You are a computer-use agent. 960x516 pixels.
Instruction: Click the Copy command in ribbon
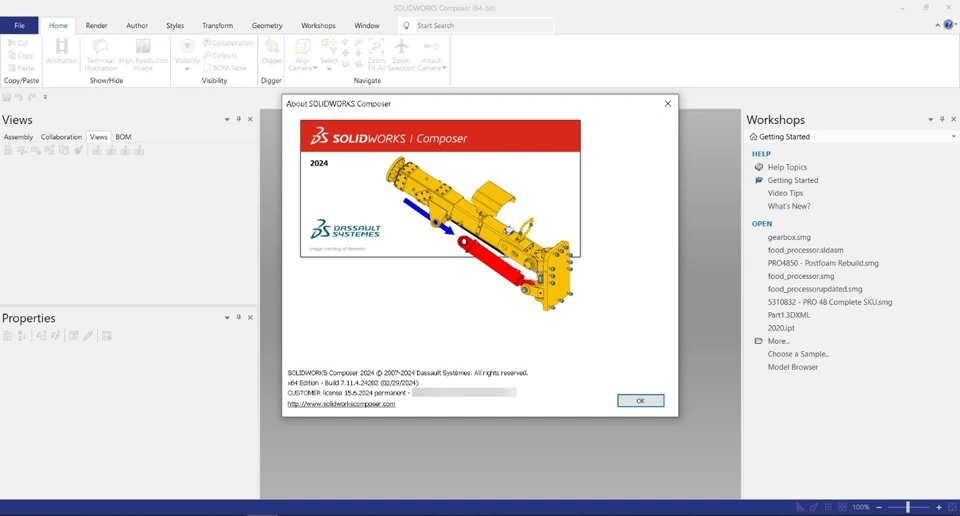tap(20, 55)
